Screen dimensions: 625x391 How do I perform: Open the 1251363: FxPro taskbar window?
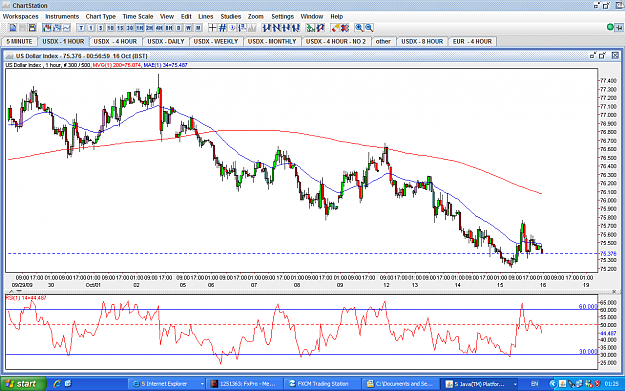click(245, 384)
